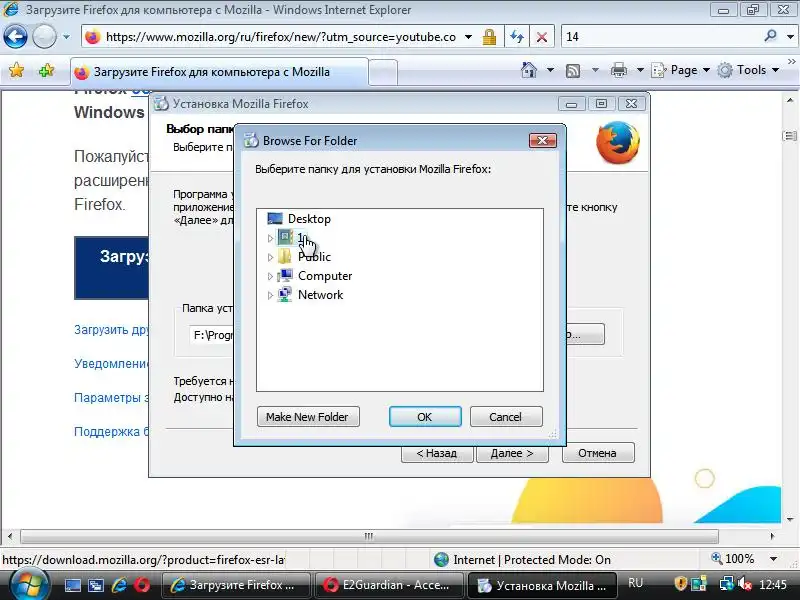
Task: Select the Public folder icon
Action: [285, 256]
